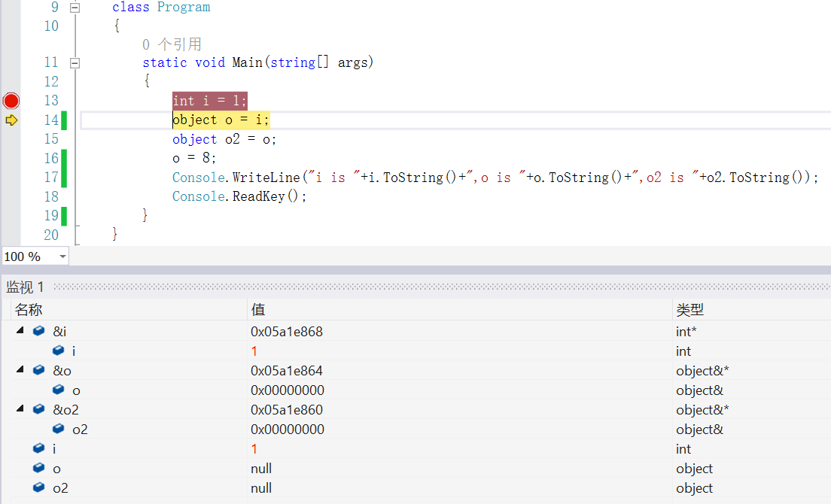Click the cube icon beside &o2
Screen dimensions: 831x504
tap(38, 409)
